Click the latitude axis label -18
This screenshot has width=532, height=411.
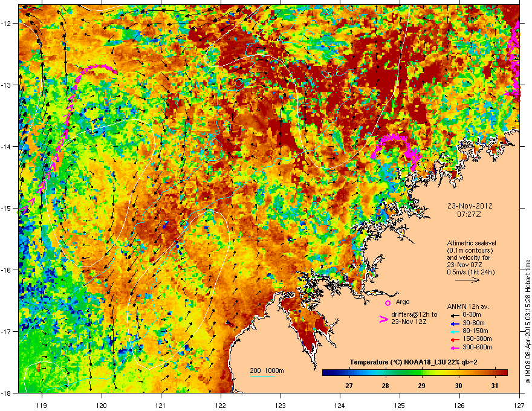pyautogui.click(x=6, y=393)
